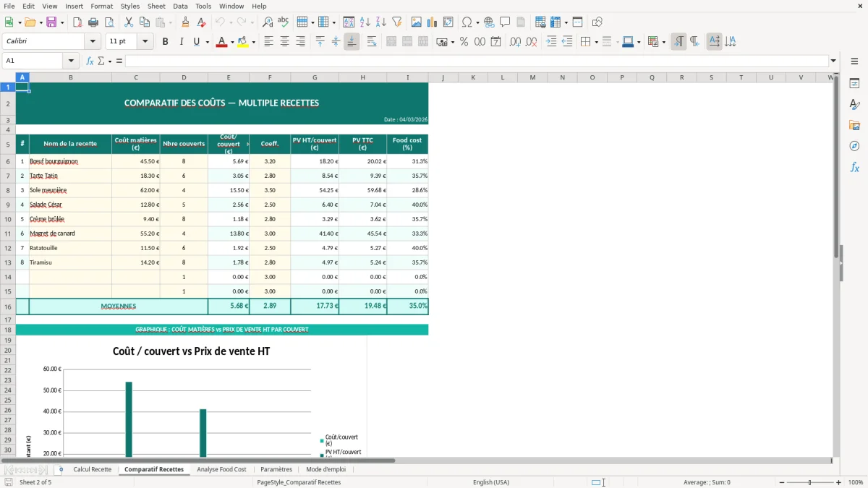Image resolution: width=868 pixels, height=488 pixels.
Task: Run the Spelling check icon
Action: (284, 22)
